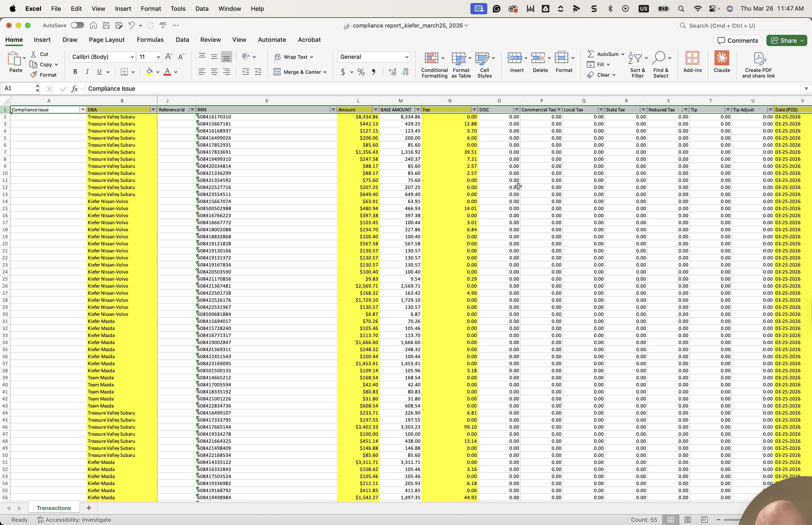This screenshot has height=525, width=812.
Task: Open the DBA column filter dropdown
Action: pos(153,110)
